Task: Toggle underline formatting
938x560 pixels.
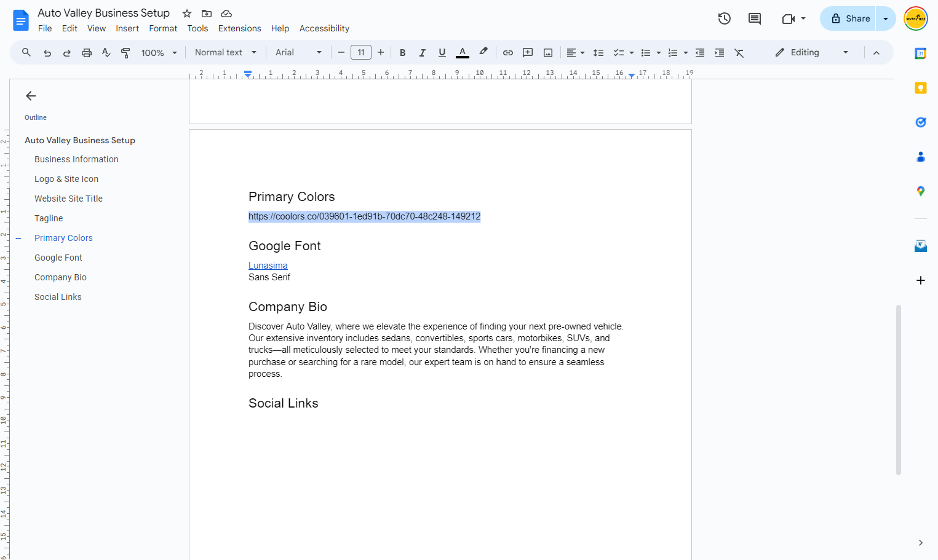Action: point(442,53)
